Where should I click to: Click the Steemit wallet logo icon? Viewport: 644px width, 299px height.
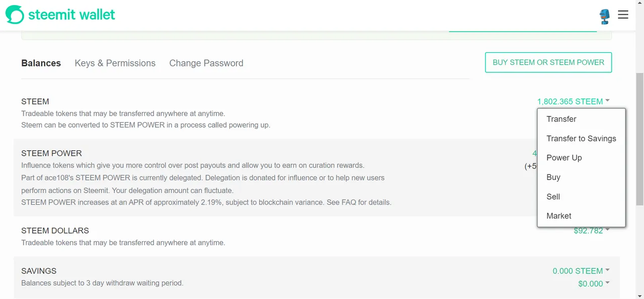click(15, 15)
